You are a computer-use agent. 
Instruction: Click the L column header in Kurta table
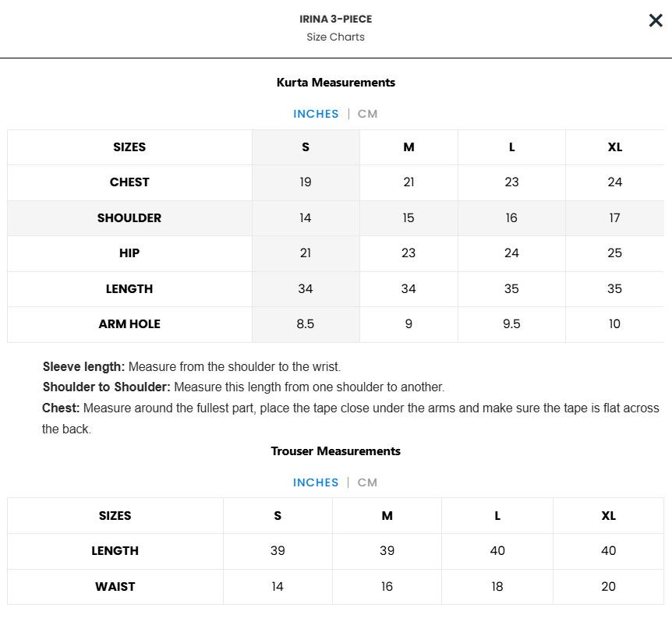(x=511, y=147)
